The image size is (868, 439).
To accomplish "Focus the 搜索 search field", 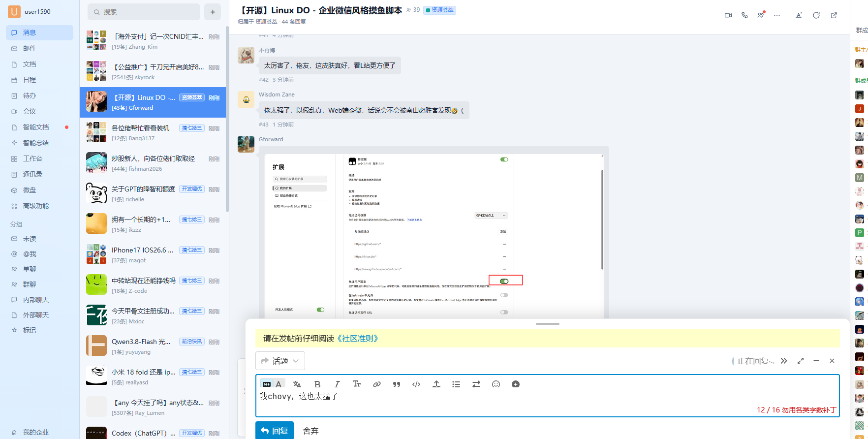I will click(144, 12).
